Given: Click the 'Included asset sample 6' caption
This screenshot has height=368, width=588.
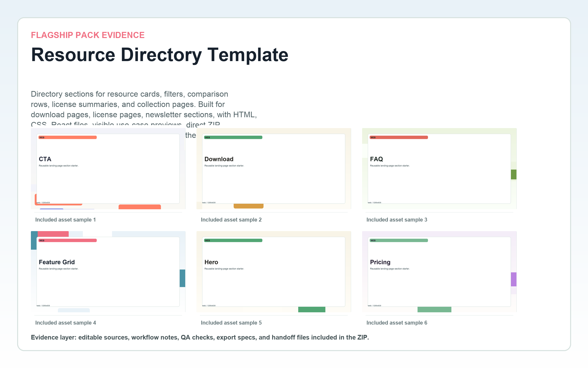Looking at the screenshot, I should pos(397,323).
